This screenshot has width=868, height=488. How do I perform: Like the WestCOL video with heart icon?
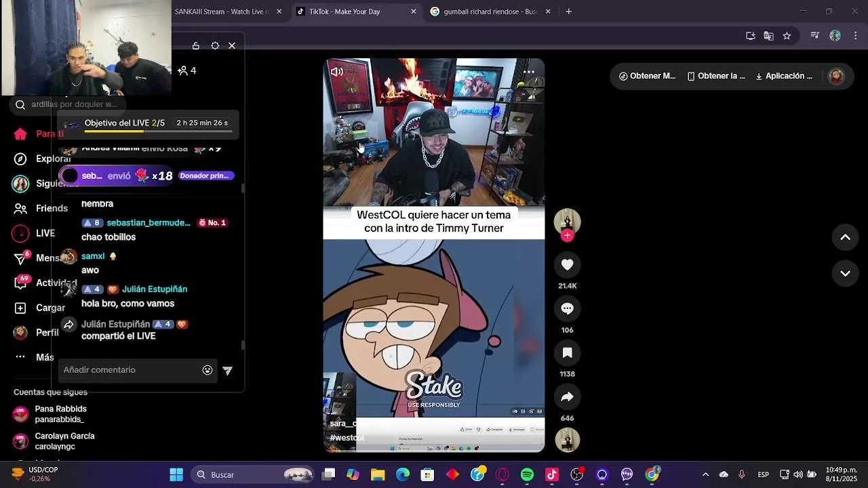pos(568,264)
